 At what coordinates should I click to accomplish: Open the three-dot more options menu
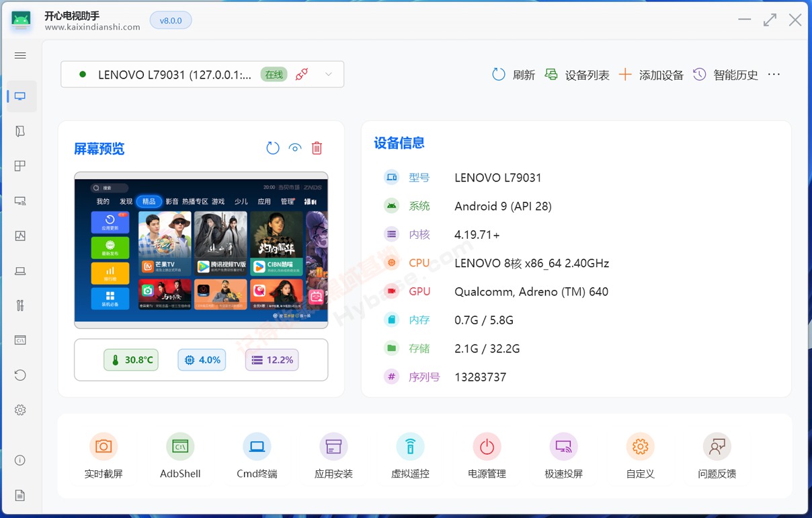(774, 75)
